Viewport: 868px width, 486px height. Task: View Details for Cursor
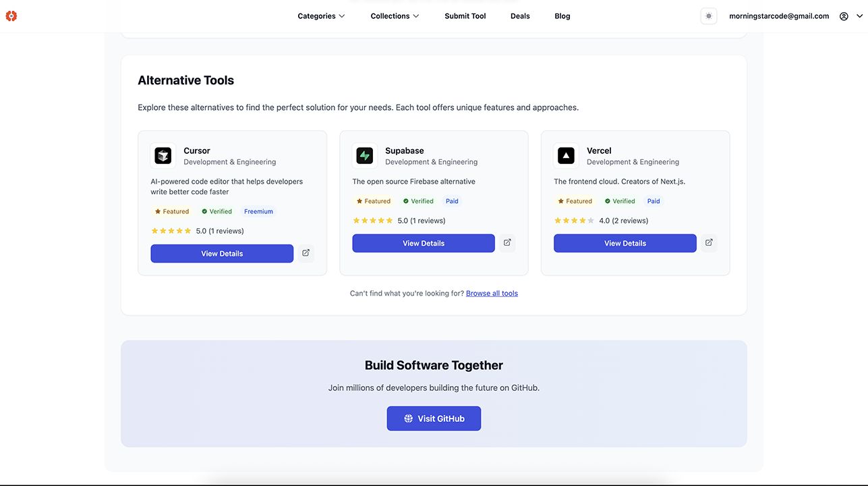(222, 254)
